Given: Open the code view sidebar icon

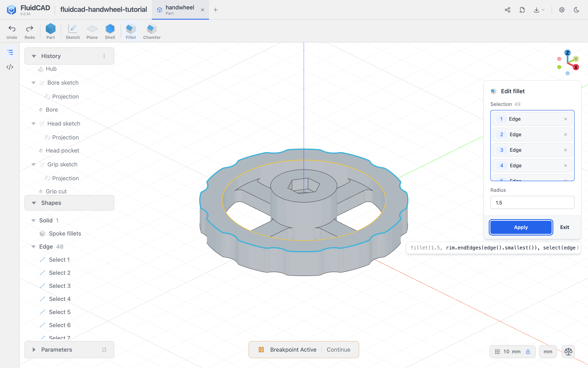Looking at the screenshot, I should [x=10, y=67].
